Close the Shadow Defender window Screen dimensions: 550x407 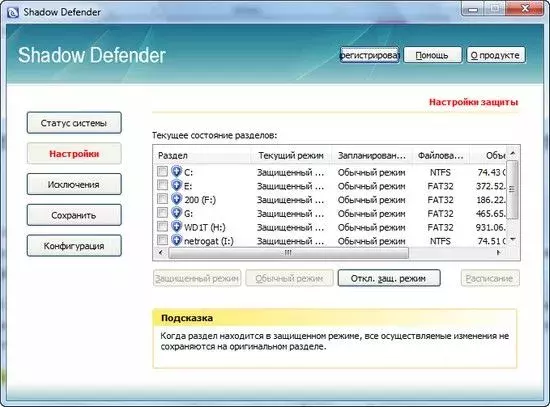525,9
